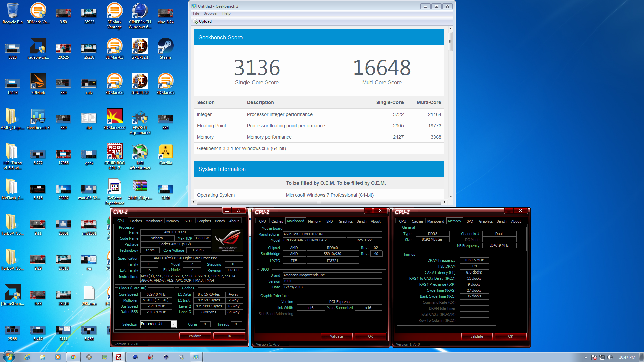Launch the 3DMark03 desktop shortcut
This screenshot has width=644, height=362.
(x=114, y=49)
